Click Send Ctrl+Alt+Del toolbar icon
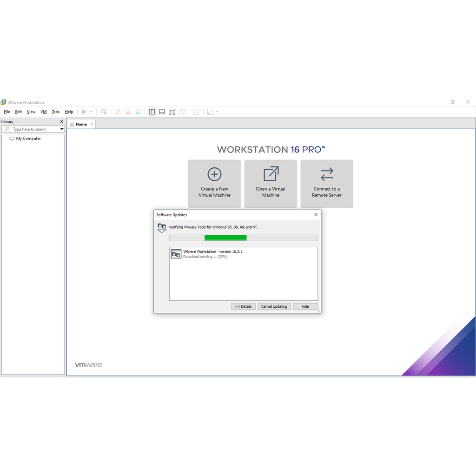This screenshot has width=476, height=476. click(x=104, y=112)
